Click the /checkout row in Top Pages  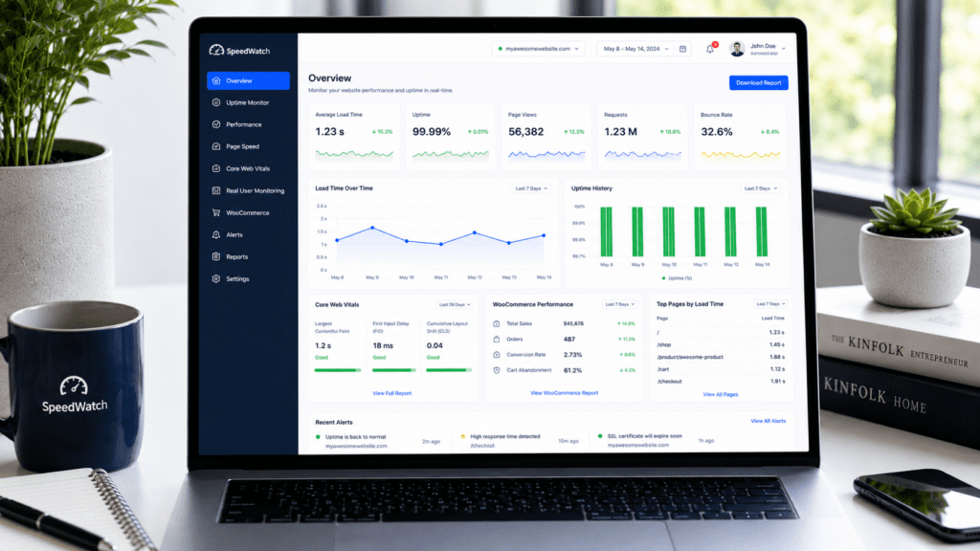click(x=721, y=381)
